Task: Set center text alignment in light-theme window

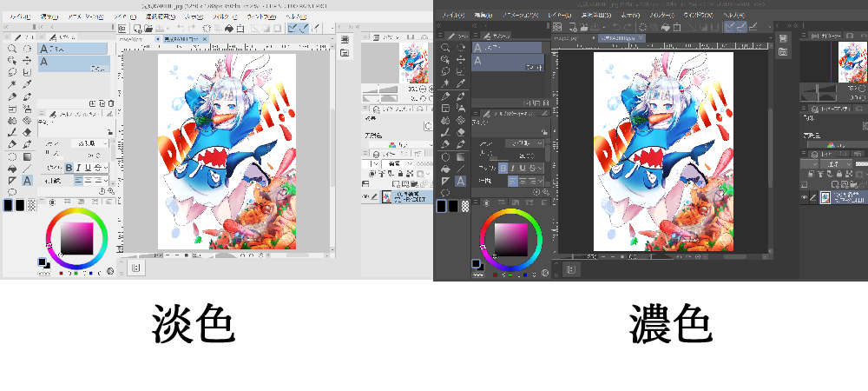Action: [88, 181]
